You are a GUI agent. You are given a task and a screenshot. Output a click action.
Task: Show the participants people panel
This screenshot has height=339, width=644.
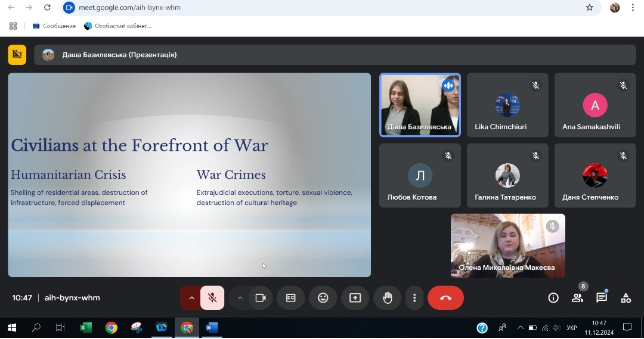point(577,298)
